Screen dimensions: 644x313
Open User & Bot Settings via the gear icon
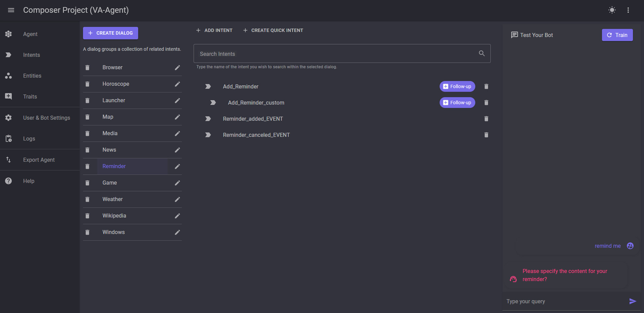pos(8,117)
